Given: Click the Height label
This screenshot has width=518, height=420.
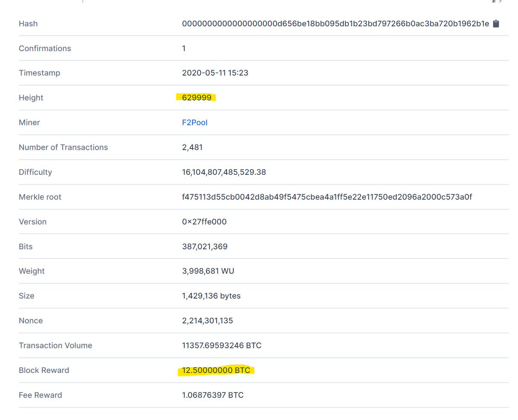Looking at the screenshot, I should pos(31,98).
